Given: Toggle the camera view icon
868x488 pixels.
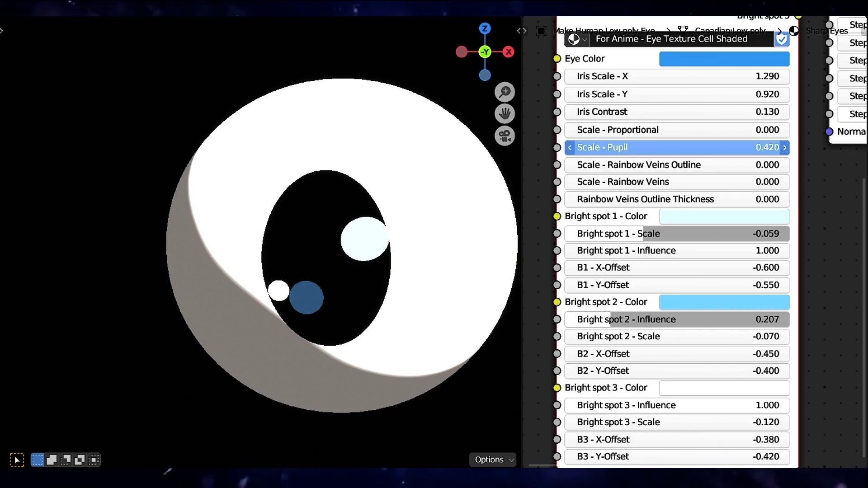Looking at the screenshot, I should coord(505,136).
